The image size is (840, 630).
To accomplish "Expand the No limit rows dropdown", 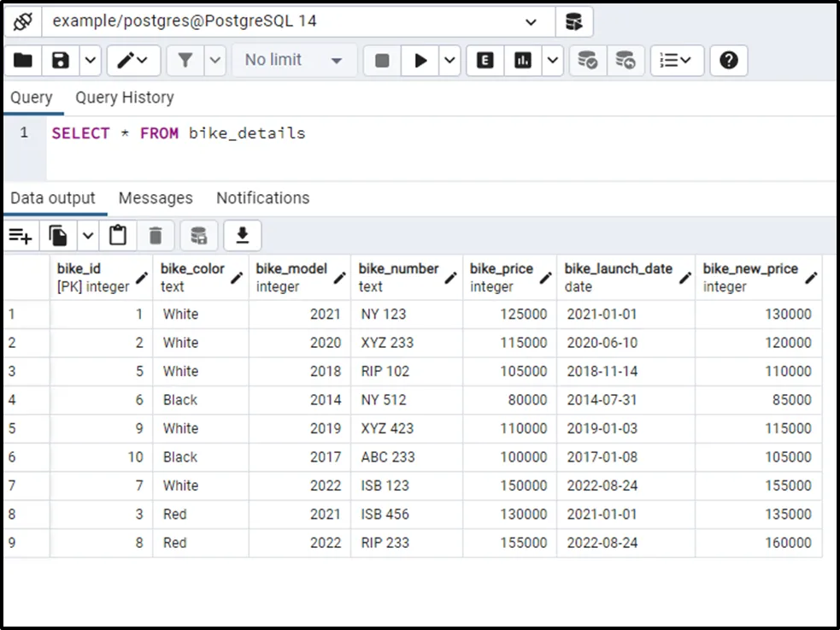I will (293, 61).
